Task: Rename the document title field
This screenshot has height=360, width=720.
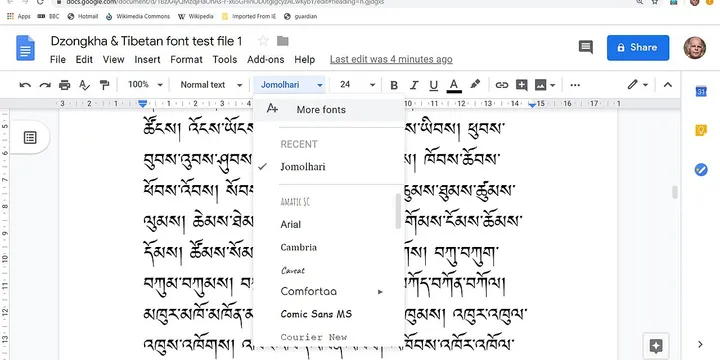Action: pyautogui.click(x=146, y=41)
